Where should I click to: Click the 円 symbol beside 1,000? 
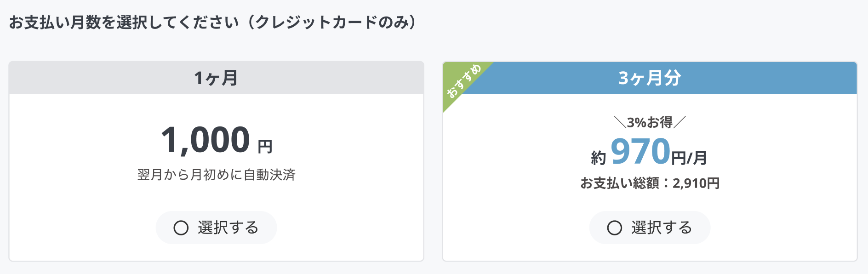coord(265,147)
